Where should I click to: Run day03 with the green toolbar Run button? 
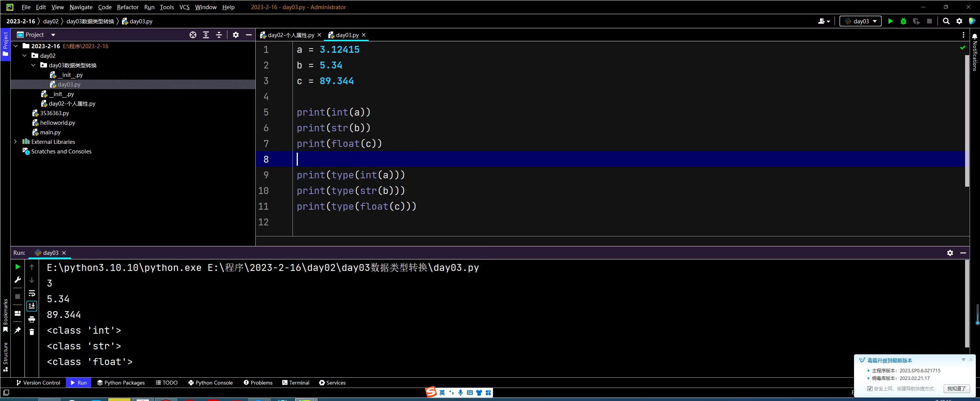pos(890,21)
